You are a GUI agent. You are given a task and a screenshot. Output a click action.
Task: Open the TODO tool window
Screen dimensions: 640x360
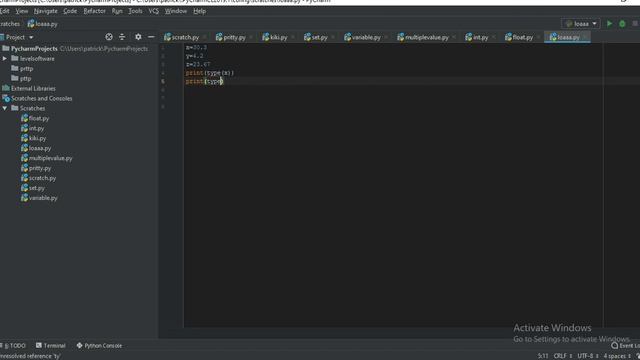13,346
